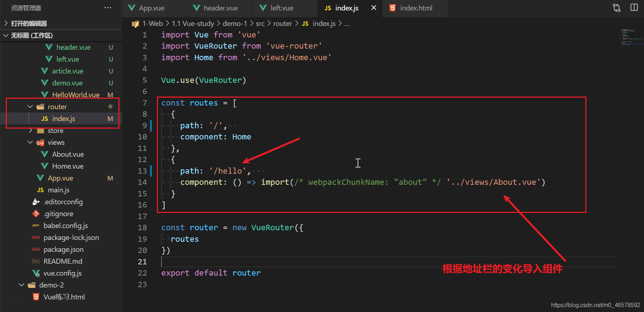Click the Vue config icon beside vue.config.js
644x312 pixels.
[x=36, y=273]
